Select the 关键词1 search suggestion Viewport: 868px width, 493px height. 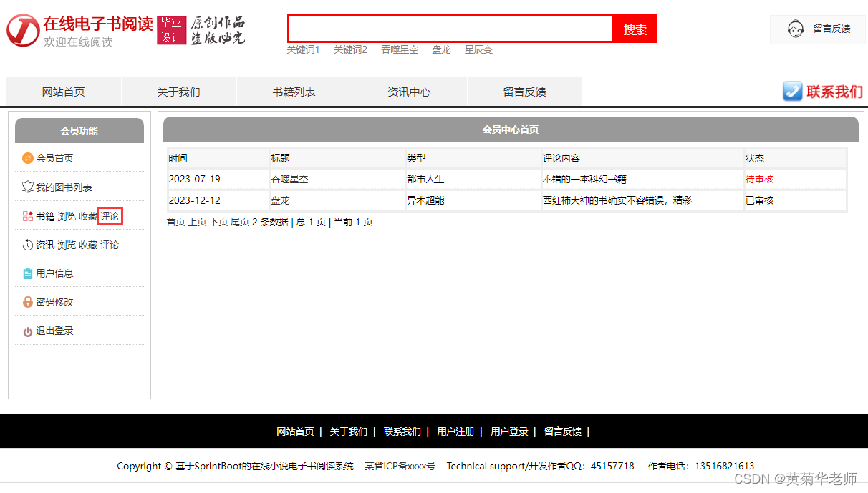tap(304, 49)
